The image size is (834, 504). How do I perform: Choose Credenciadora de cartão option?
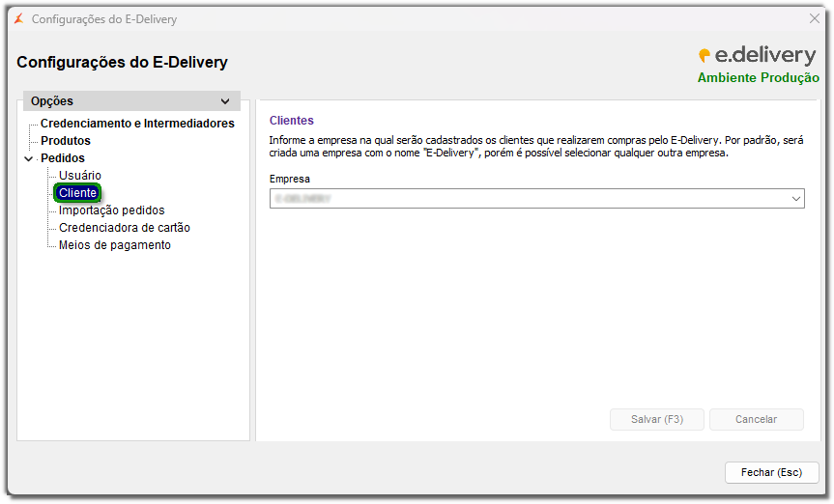pyautogui.click(x=125, y=228)
